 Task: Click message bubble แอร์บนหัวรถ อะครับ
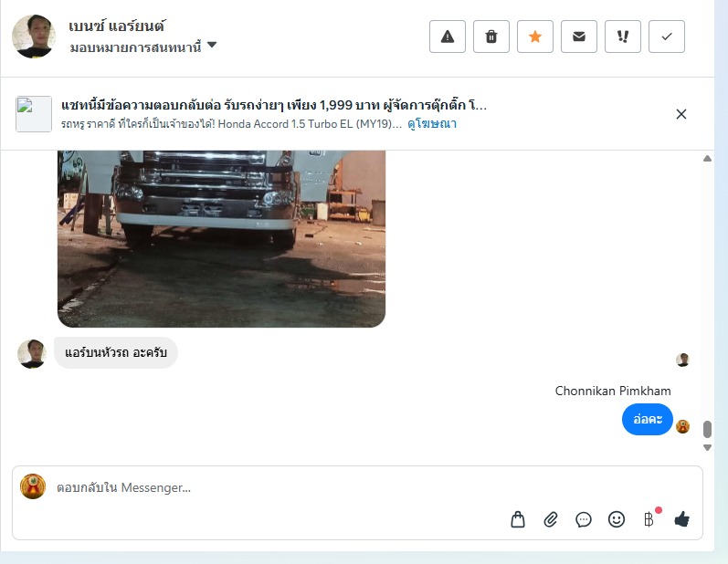(x=116, y=353)
